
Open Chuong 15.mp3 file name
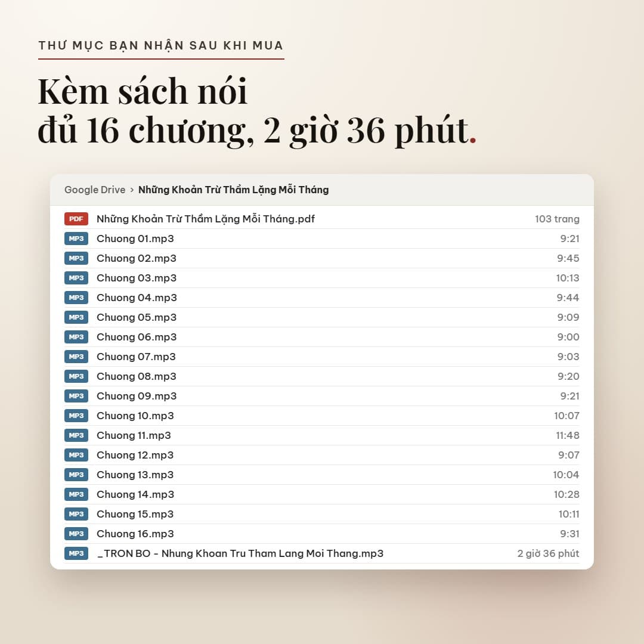click(135, 515)
